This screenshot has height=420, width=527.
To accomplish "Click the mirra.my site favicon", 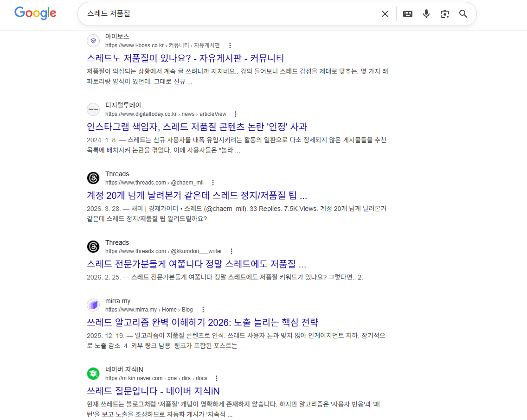I will 93,305.
